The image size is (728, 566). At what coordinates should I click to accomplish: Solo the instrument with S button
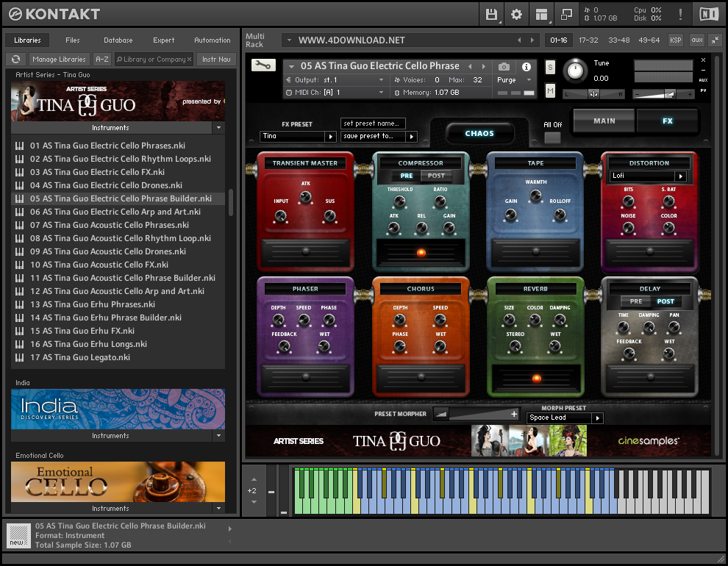click(550, 68)
